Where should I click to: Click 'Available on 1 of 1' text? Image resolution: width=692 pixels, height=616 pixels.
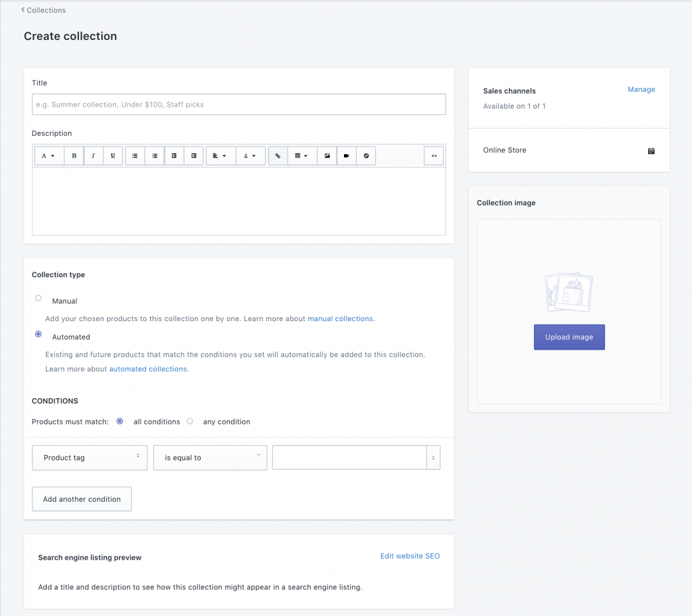point(514,106)
